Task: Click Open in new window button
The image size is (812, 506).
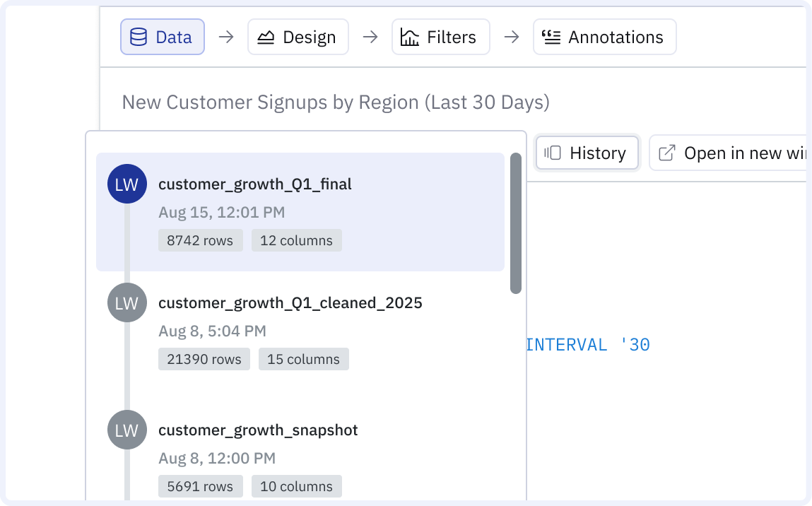Action: tap(728, 153)
